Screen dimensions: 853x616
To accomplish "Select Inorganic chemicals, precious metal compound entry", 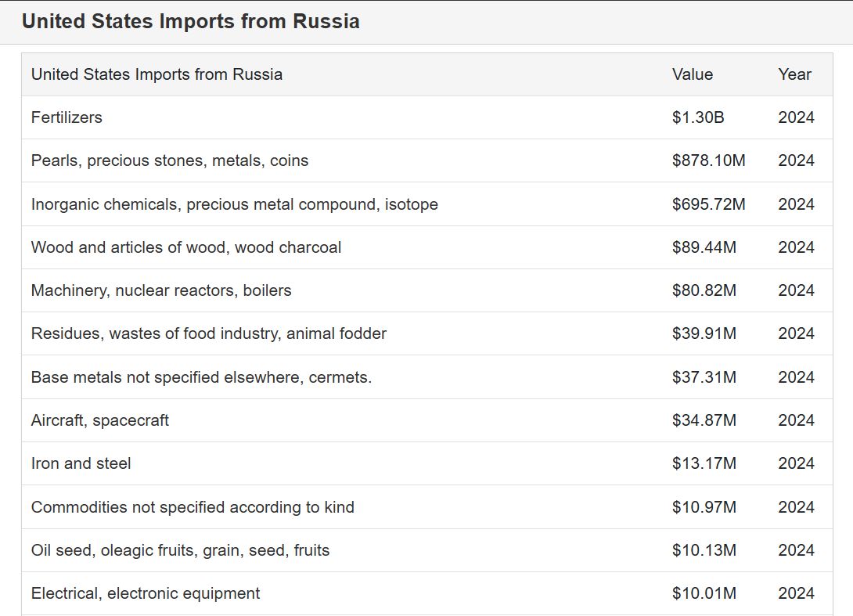I will (x=234, y=204).
